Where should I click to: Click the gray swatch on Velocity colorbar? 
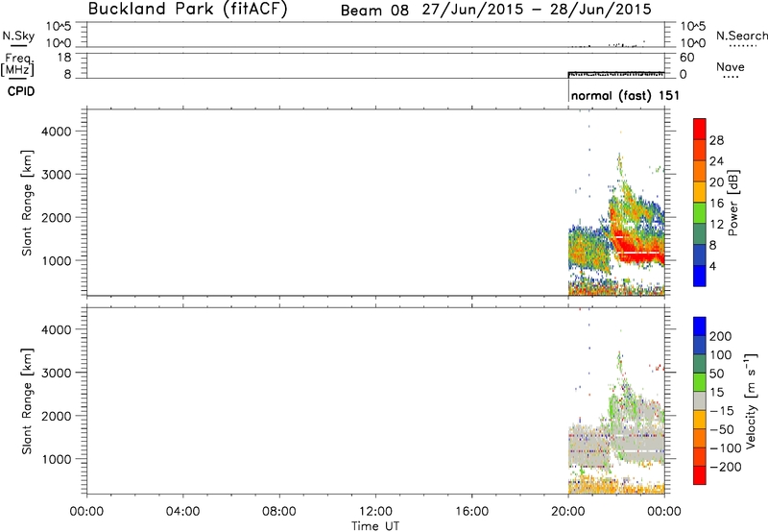click(x=700, y=401)
